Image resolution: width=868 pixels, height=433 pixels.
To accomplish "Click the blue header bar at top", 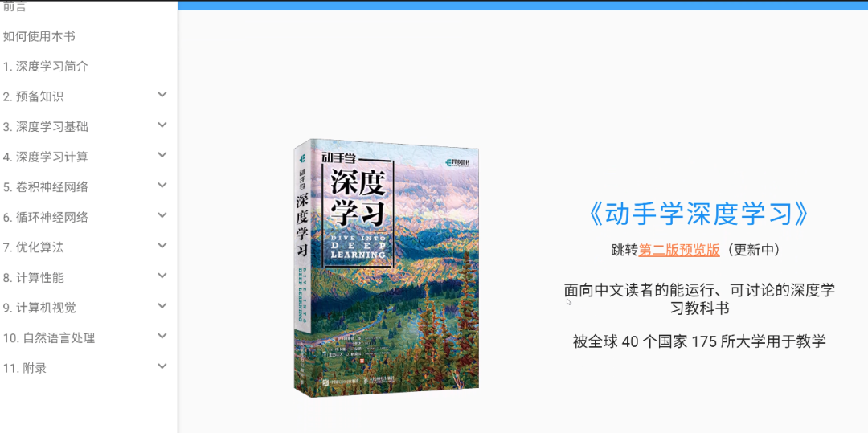I will click(x=522, y=6).
